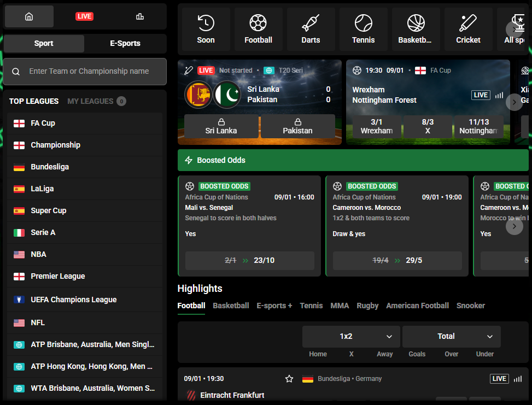
Task: Open the Total market dropdown
Action: pyautogui.click(x=451, y=336)
